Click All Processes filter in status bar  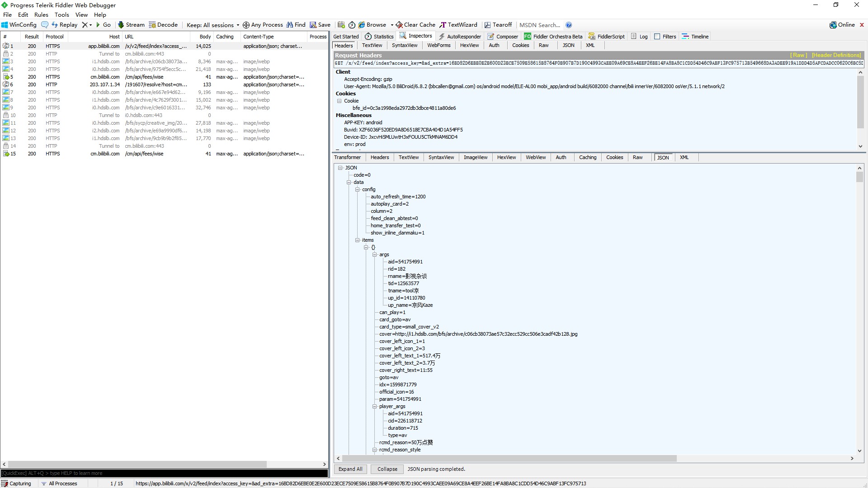point(59,483)
